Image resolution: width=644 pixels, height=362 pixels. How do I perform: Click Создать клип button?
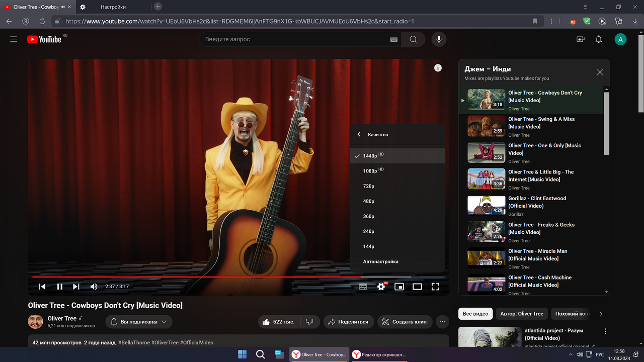[x=405, y=322]
